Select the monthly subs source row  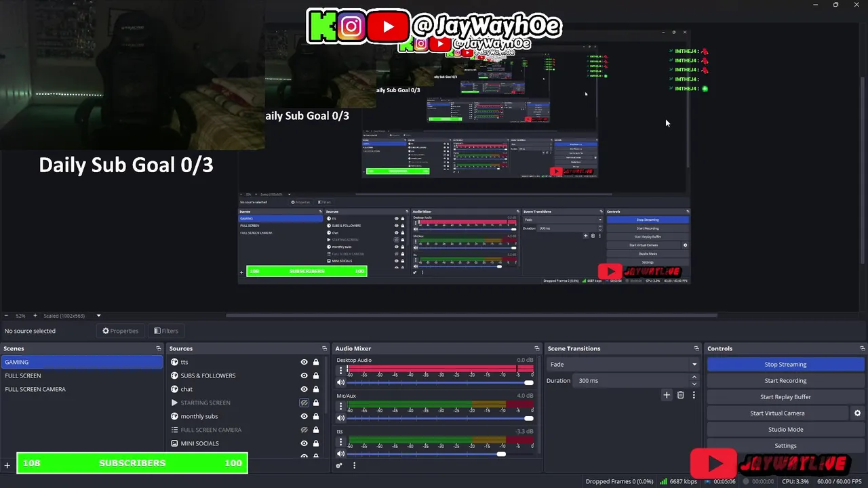click(244, 416)
